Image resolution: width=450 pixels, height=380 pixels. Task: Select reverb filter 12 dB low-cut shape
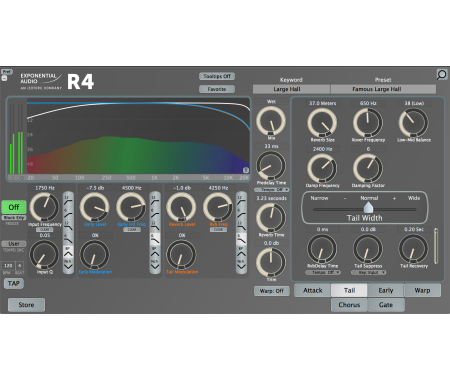click(241, 199)
